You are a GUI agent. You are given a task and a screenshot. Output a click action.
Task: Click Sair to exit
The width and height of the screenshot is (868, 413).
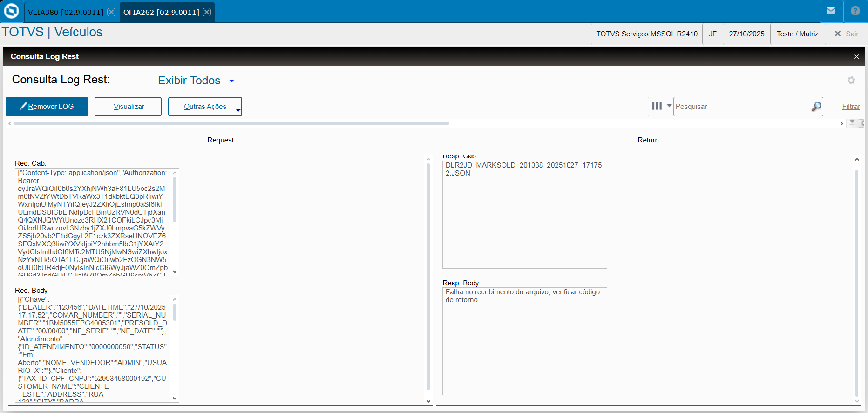(x=846, y=34)
